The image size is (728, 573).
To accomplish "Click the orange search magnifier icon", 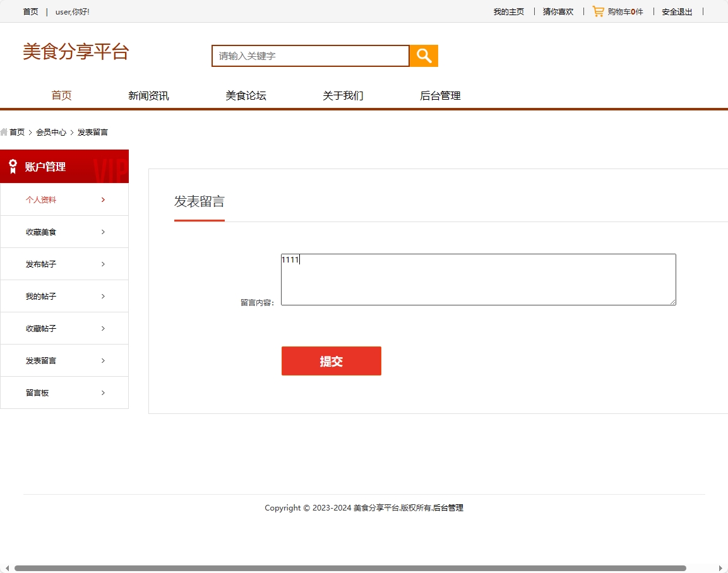I will pos(423,56).
